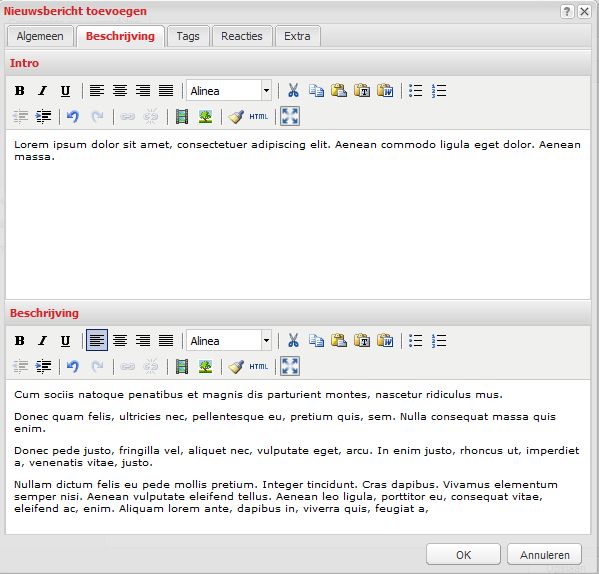Switch to the Algemeen tab
This screenshot has width=599, height=574.
coord(40,36)
